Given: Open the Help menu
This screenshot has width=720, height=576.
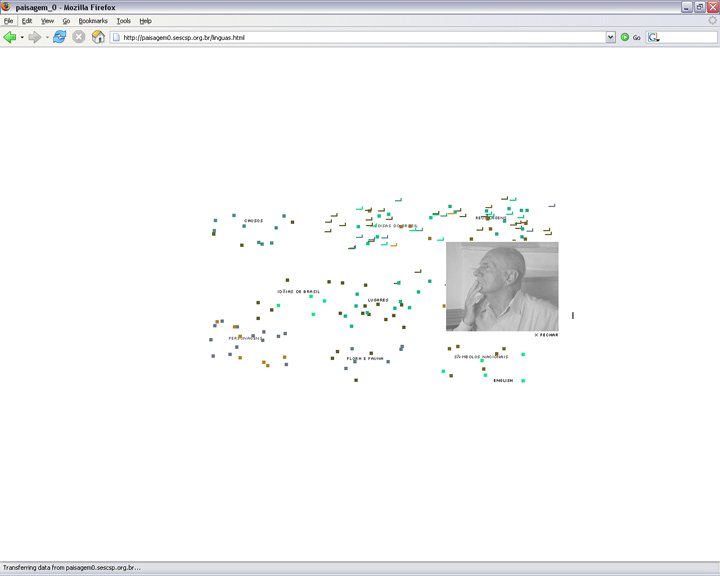Looking at the screenshot, I should pyautogui.click(x=146, y=21).
